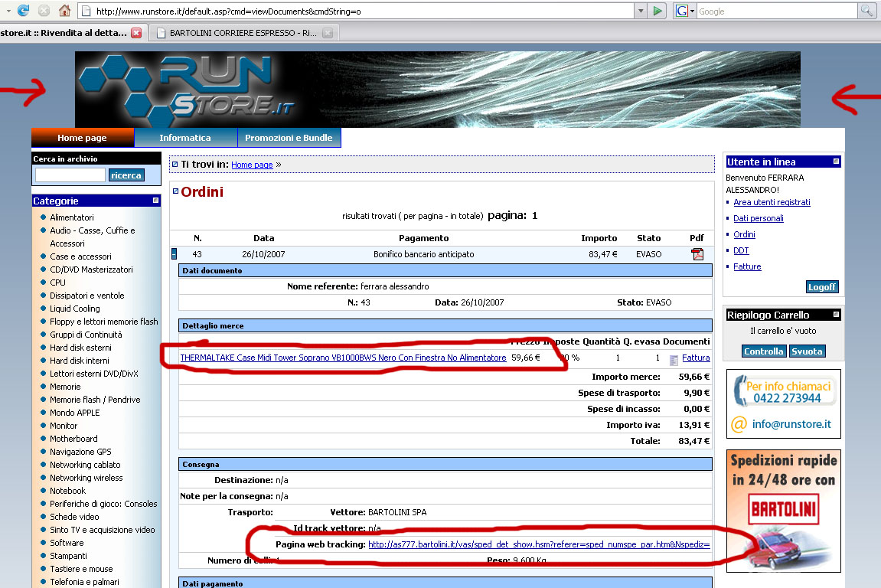Click the Svuota cart button

(807, 351)
